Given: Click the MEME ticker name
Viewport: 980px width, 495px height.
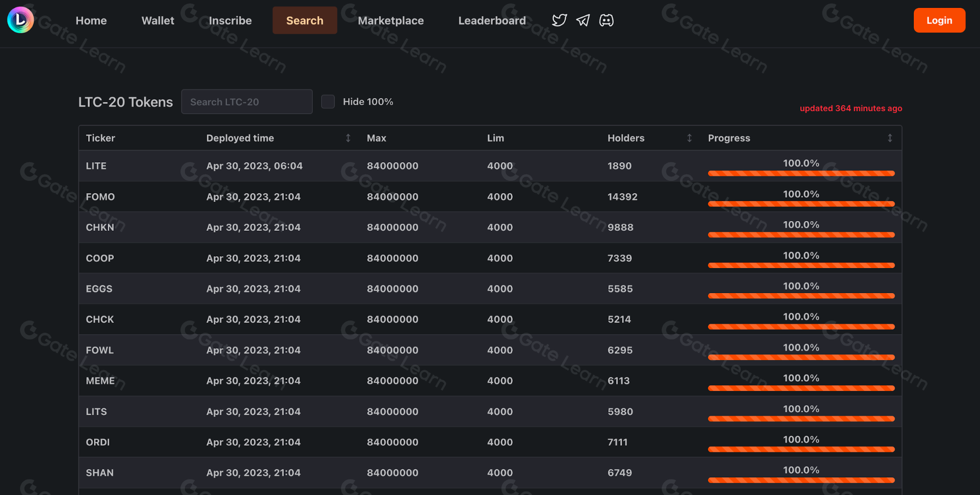Looking at the screenshot, I should [x=101, y=381].
